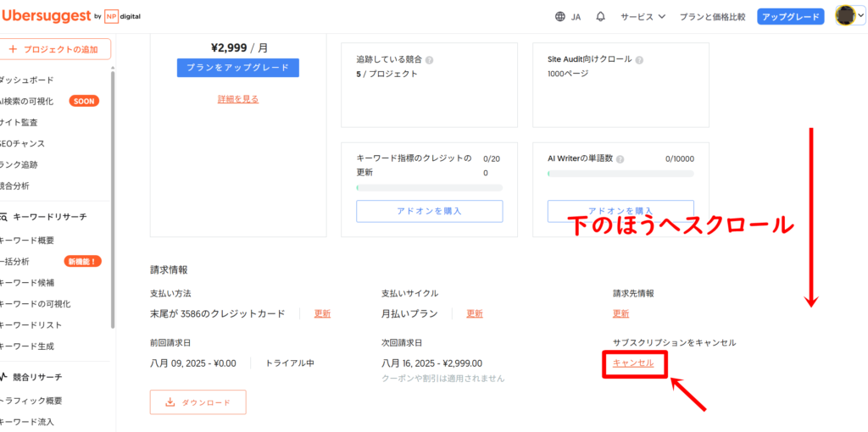
Task: Open 競合分析 in sidebar
Action: pyautogui.click(x=15, y=186)
